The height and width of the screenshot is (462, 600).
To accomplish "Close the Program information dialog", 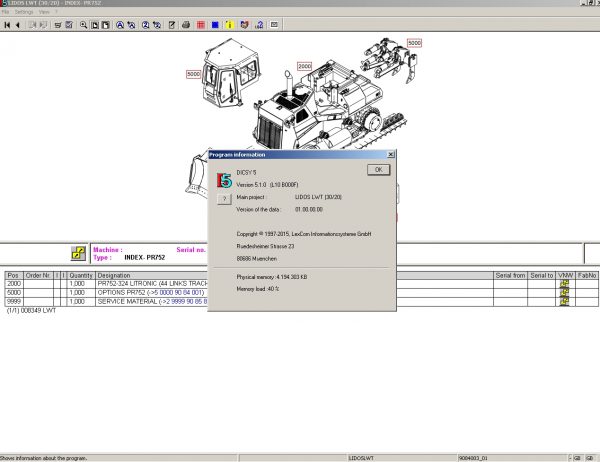I will [x=391, y=155].
